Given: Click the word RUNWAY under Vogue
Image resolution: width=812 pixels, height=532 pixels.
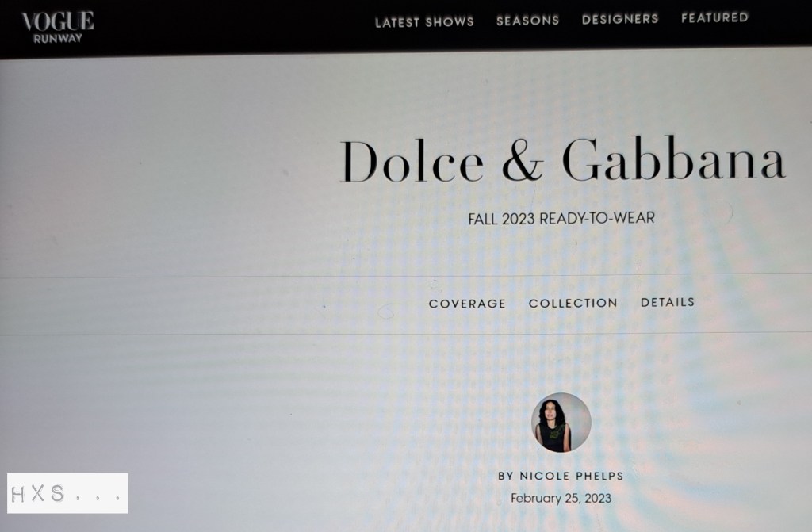Looking at the screenshot, I should 57,38.
